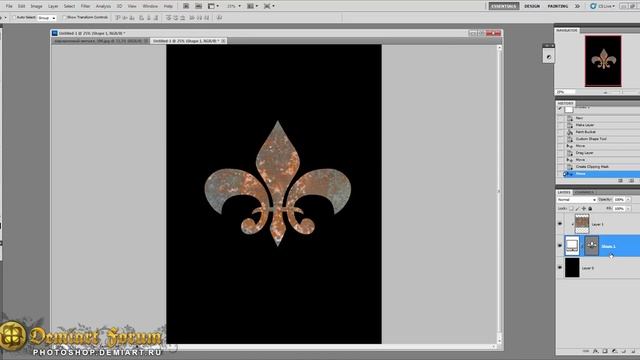The image size is (640, 360).
Task: Click the layer Opacity value field
Action: click(x=619, y=200)
